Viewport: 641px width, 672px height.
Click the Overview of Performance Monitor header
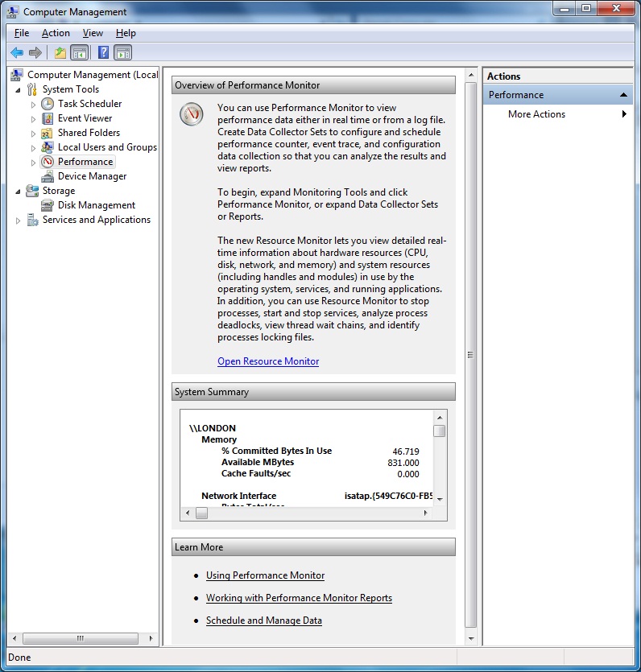click(313, 85)
